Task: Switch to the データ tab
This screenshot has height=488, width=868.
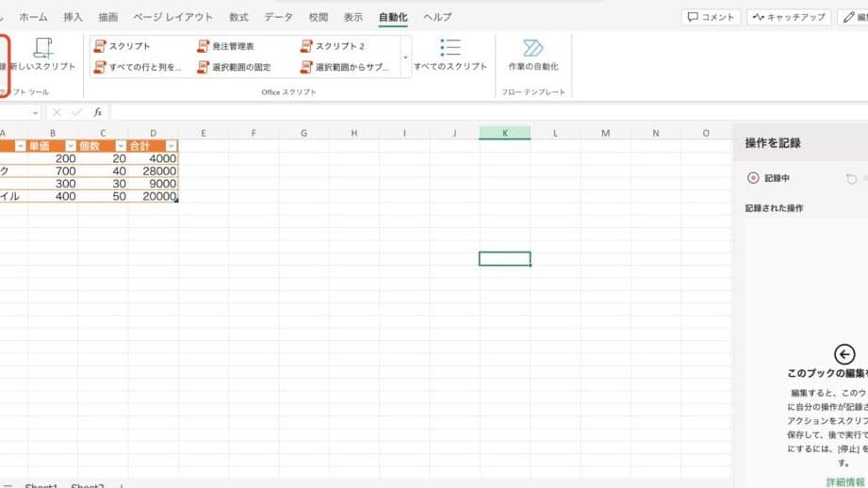Action: (x=278, y=17)
